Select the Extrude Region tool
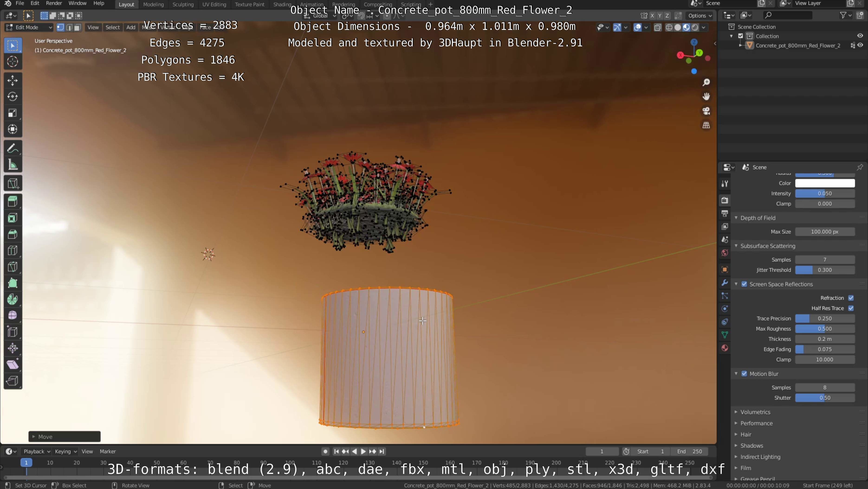 (x=13, y=201)
